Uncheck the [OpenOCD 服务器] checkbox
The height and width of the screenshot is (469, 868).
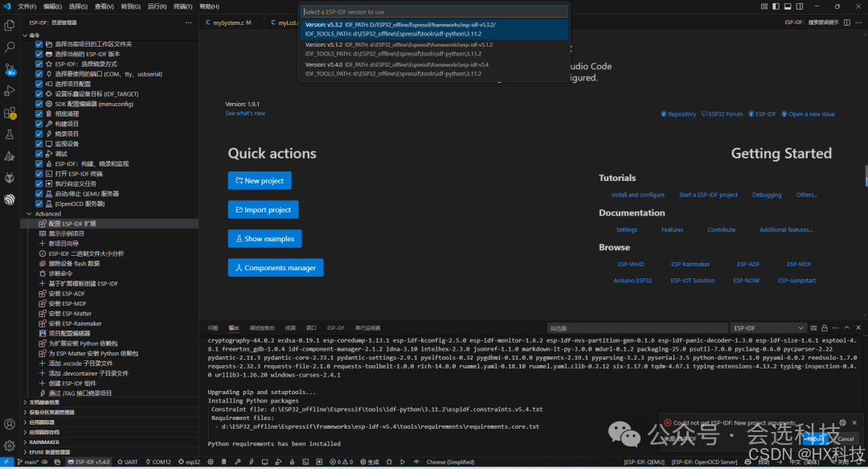(x=39, y=204)
